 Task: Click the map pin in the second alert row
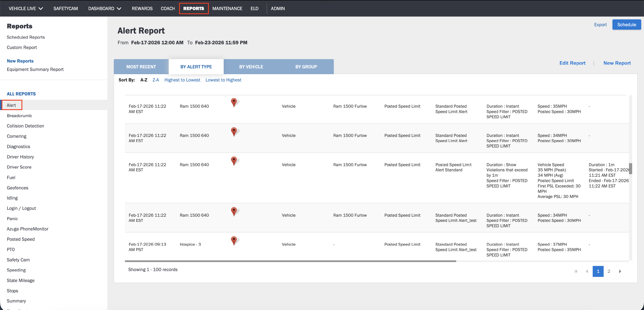pos(234,132)
